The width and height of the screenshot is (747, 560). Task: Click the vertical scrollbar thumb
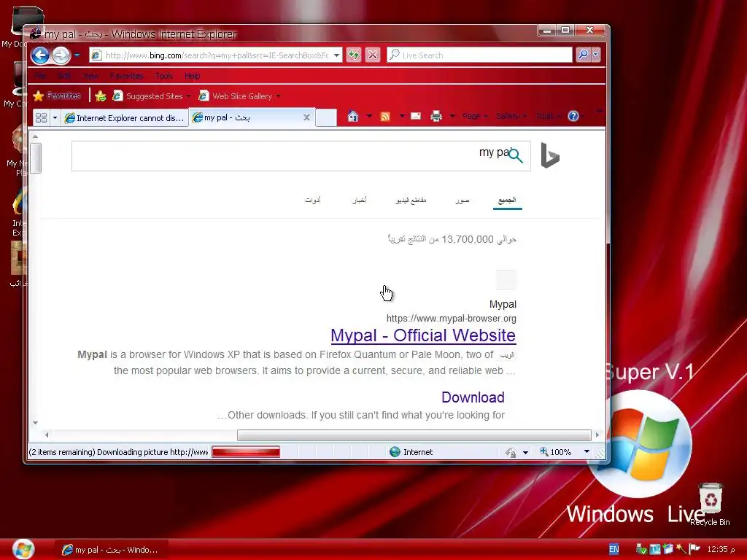pyautogui.click(x=35, y=157)
